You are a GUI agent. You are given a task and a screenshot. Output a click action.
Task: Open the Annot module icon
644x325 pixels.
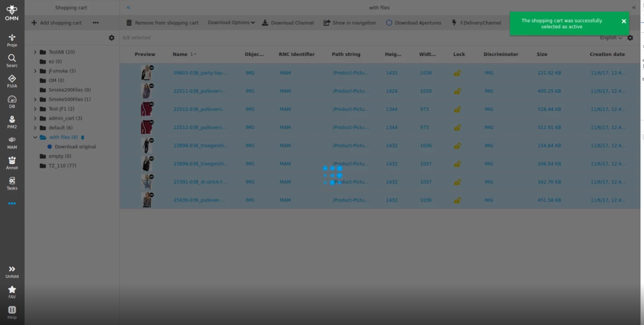(12, 163)
